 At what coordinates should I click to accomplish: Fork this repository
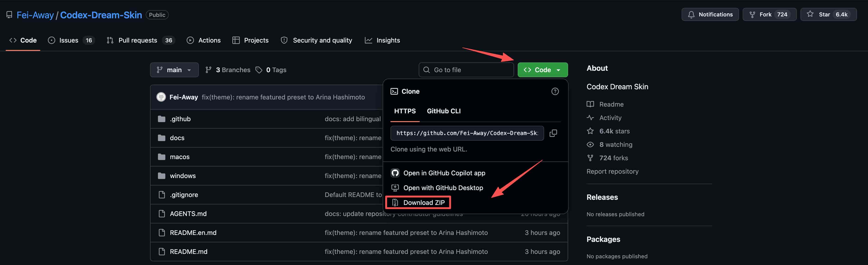coord(769,15)
